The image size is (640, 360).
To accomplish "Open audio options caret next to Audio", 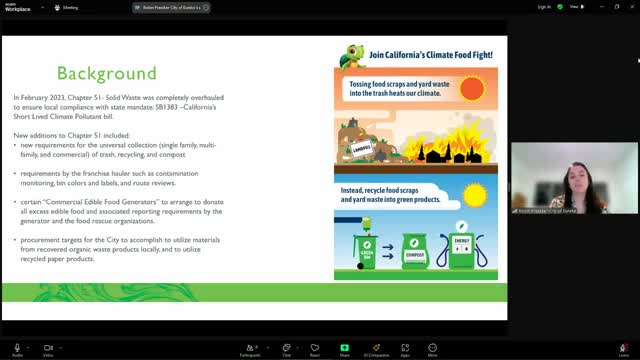I will coord(28,348).
